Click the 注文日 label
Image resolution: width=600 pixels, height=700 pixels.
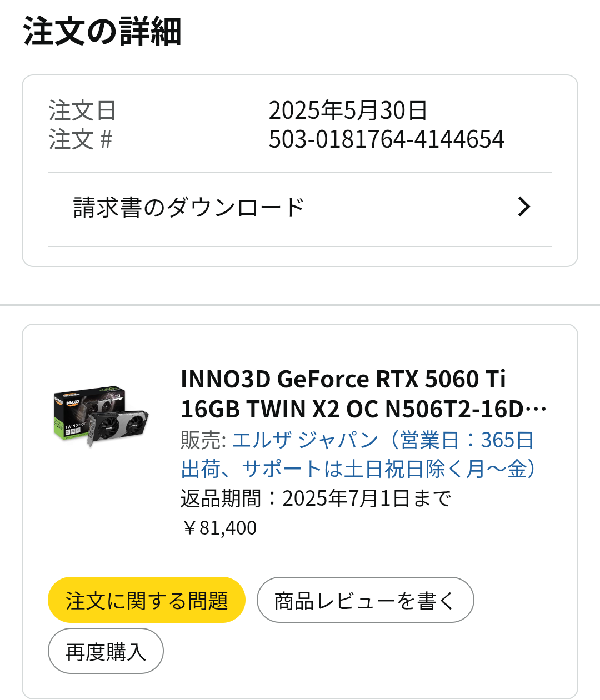82,110
